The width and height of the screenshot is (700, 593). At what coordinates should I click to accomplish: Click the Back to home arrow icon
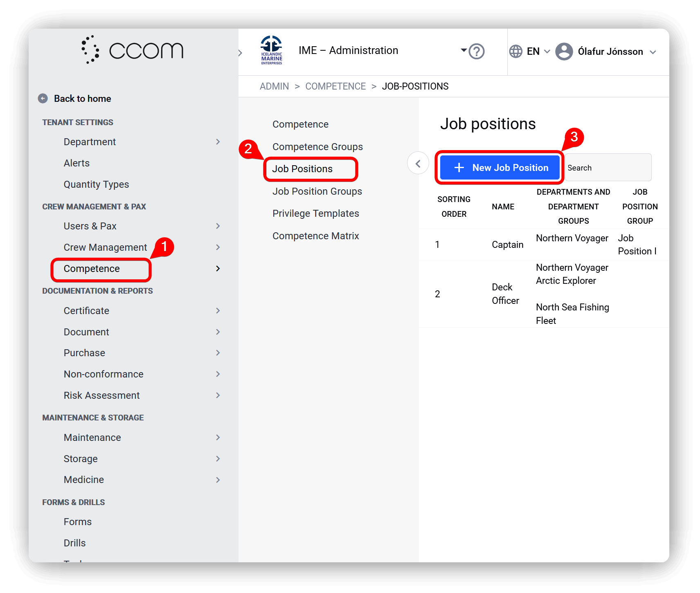(x=43, y=99)
